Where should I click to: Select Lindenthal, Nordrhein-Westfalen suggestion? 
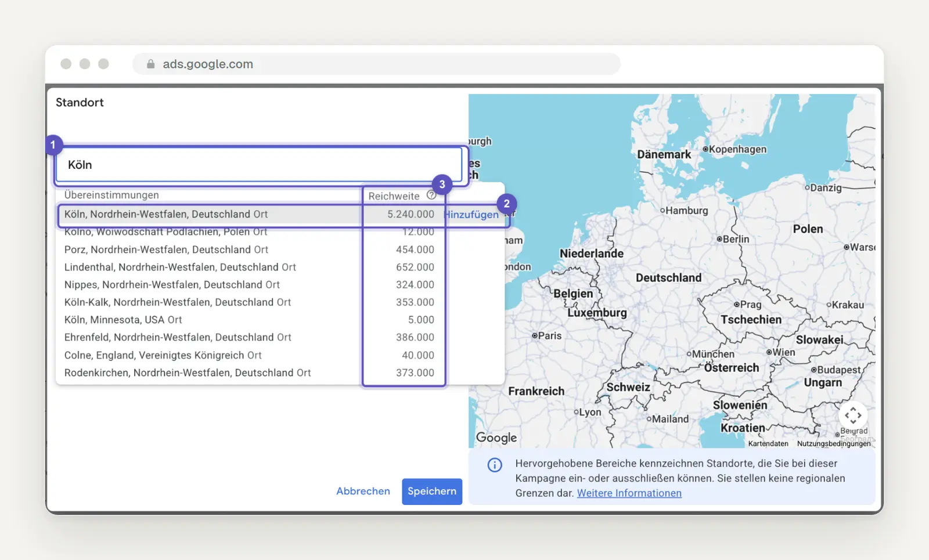(x=180, y=267)
